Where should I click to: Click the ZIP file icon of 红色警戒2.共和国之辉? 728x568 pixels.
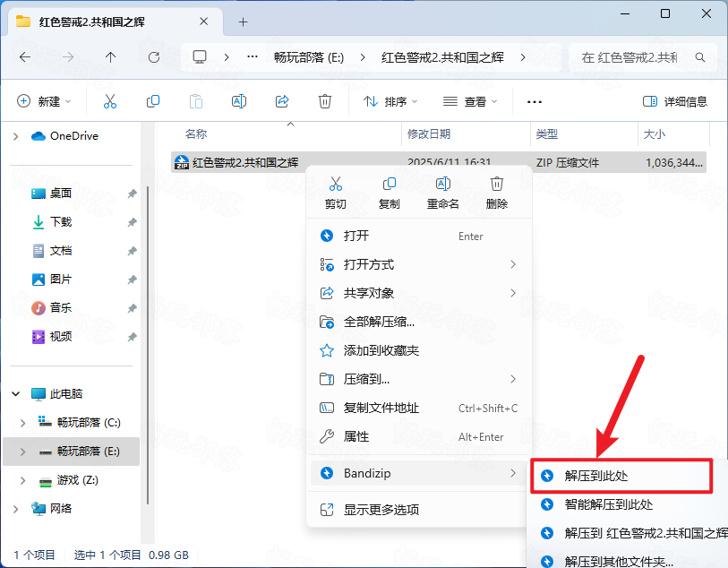click(x=182, y=162)
